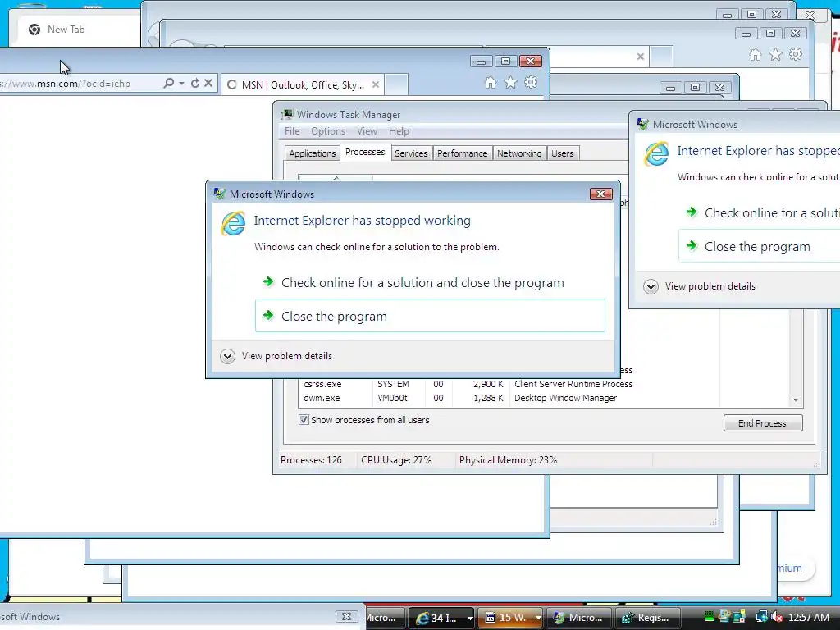Image resolution: width=840 pixels, height=630 pixels.
Task: Stop loading via address bar X
Action: pyautogui.click(x=208, y=83)
